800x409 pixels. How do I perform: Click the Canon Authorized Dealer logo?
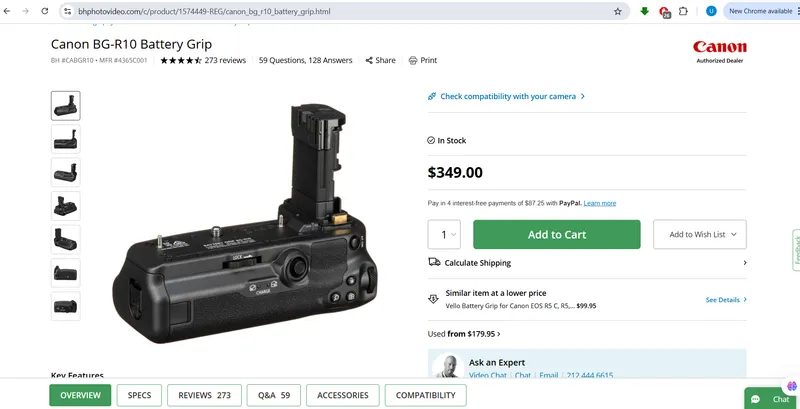[x=719, y=52]
